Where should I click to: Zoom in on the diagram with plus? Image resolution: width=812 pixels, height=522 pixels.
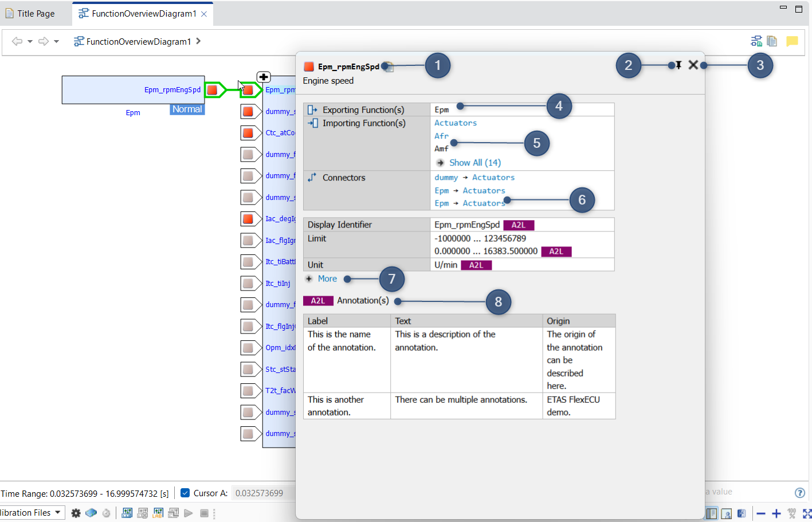click(776, 513)
